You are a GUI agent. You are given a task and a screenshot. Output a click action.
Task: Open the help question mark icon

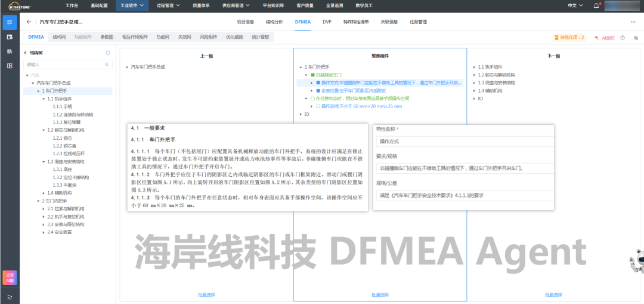pos(623,37)
